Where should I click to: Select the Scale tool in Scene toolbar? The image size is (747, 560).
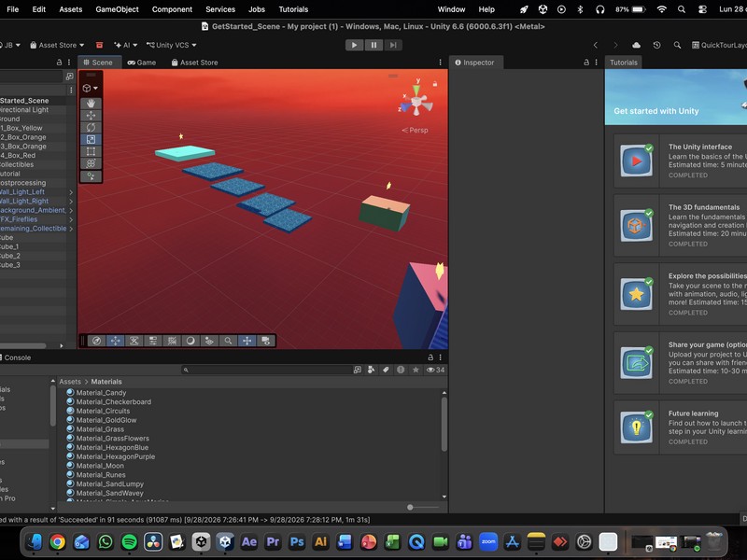(x=91, y=139)
